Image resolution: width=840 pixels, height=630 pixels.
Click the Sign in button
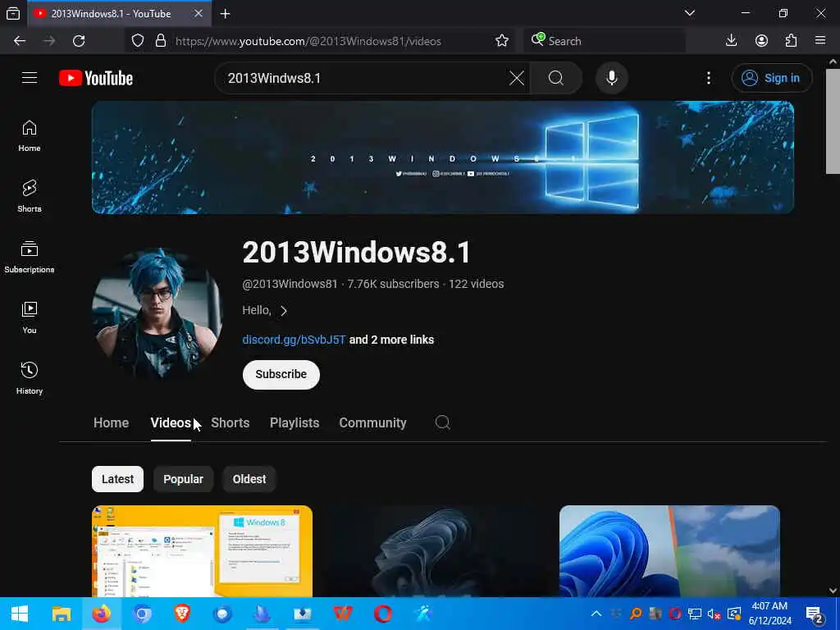(772, 78)
